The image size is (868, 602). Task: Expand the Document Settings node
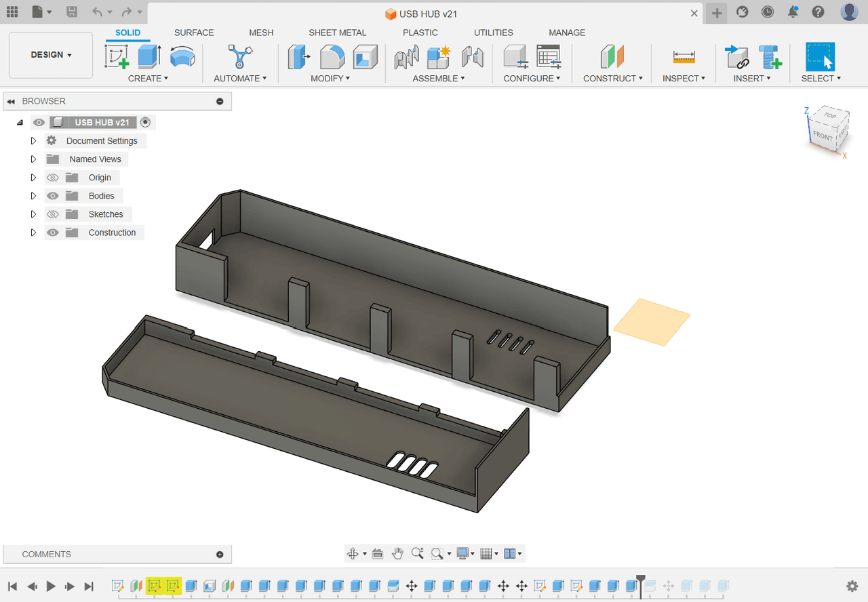click(33, 141)
